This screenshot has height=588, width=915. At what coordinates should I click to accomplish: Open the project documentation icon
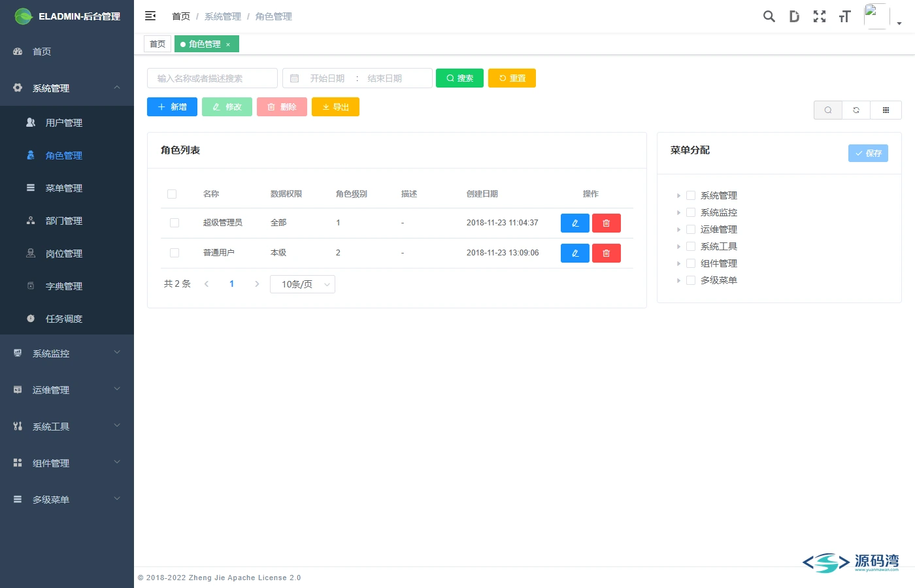point(794,16)
